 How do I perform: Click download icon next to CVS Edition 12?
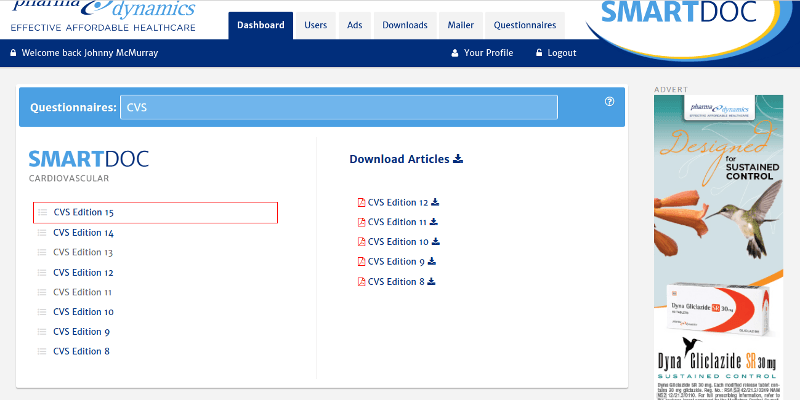pos(435,202)
